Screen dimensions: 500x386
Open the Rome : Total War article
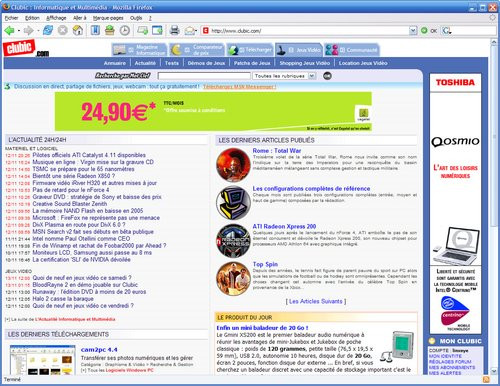tap(277, 151)
